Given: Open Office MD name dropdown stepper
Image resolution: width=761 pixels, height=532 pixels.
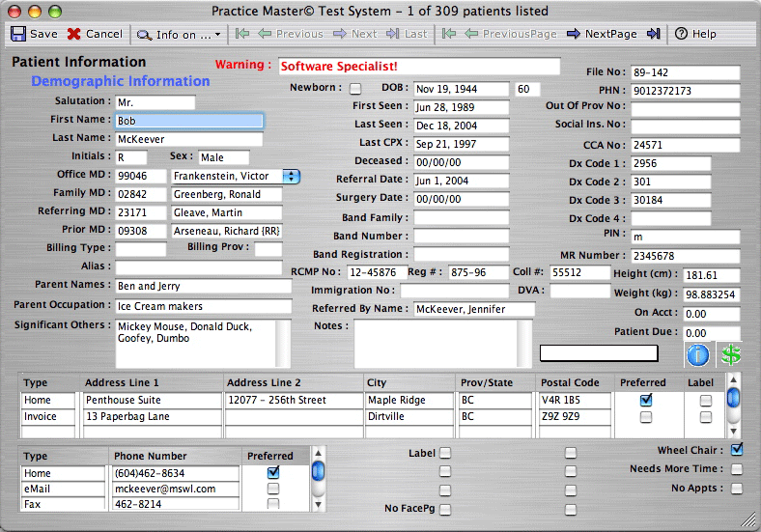Looking at the screenshot, I should pyautogui.click(x=292, y=176).
